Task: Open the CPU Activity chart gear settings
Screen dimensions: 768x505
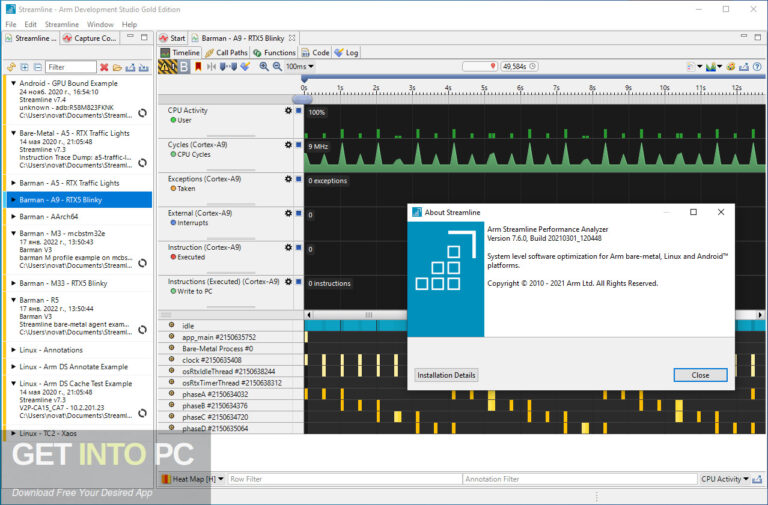Action: [288, 111]
